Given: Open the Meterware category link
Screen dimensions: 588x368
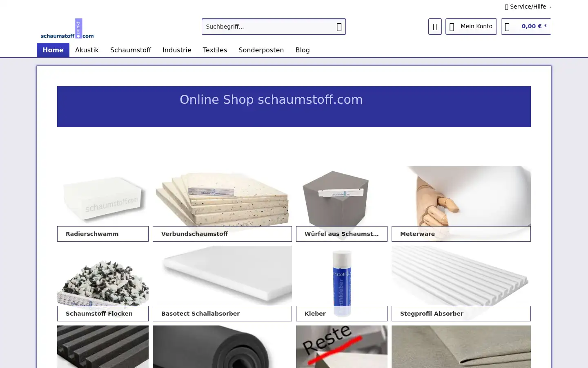Looking at the screenshot, I should pyautogui.click(x=461, y=234).
